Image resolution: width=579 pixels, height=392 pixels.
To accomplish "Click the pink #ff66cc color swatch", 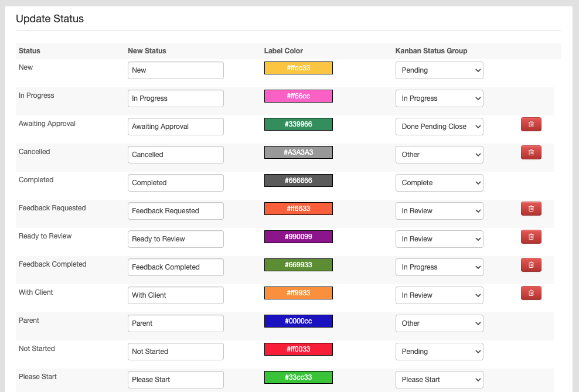I will 298,96.
